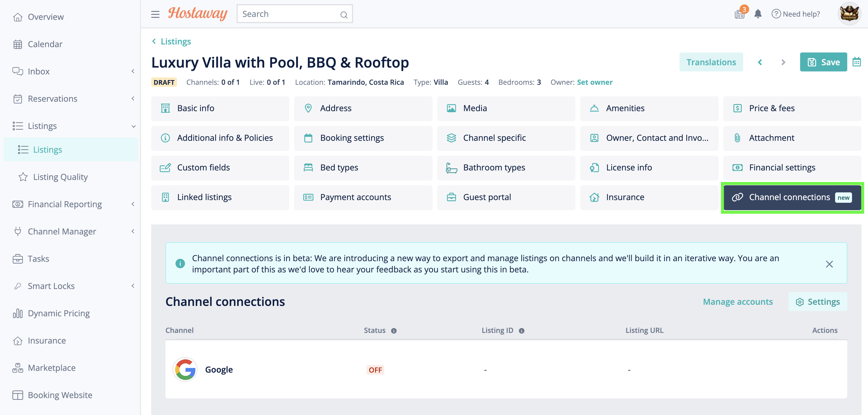Click the search magnifier icon

[x=344, y=15]
